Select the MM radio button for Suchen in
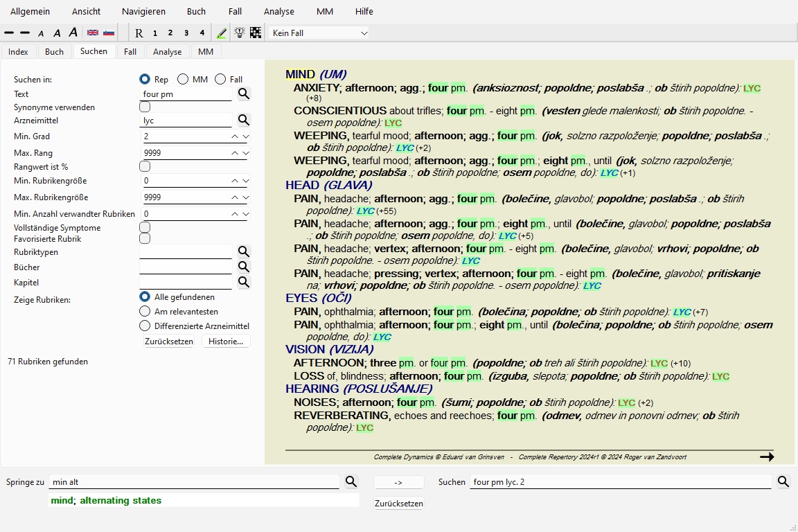 pos(183,80)
